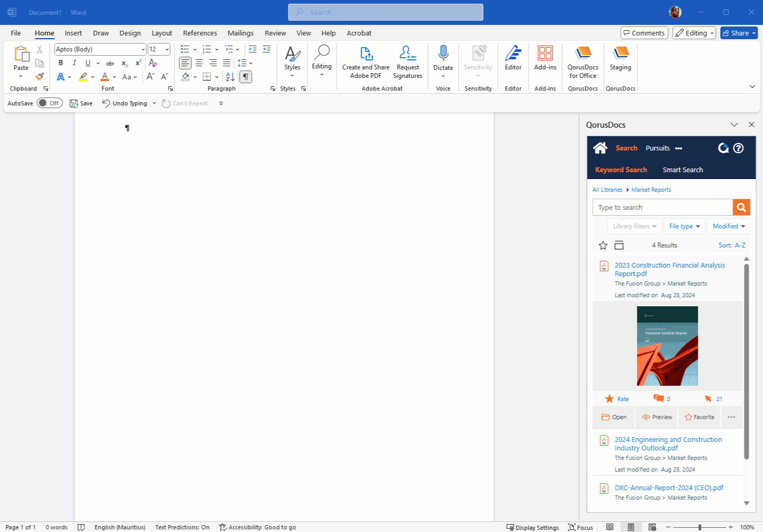Preview the 2023 Construction report

pos(657,417)
